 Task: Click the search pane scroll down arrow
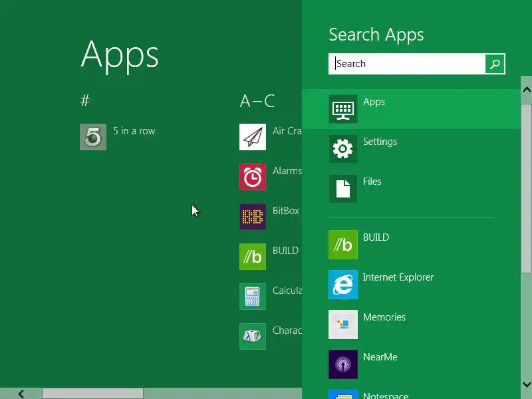point(527,385)
